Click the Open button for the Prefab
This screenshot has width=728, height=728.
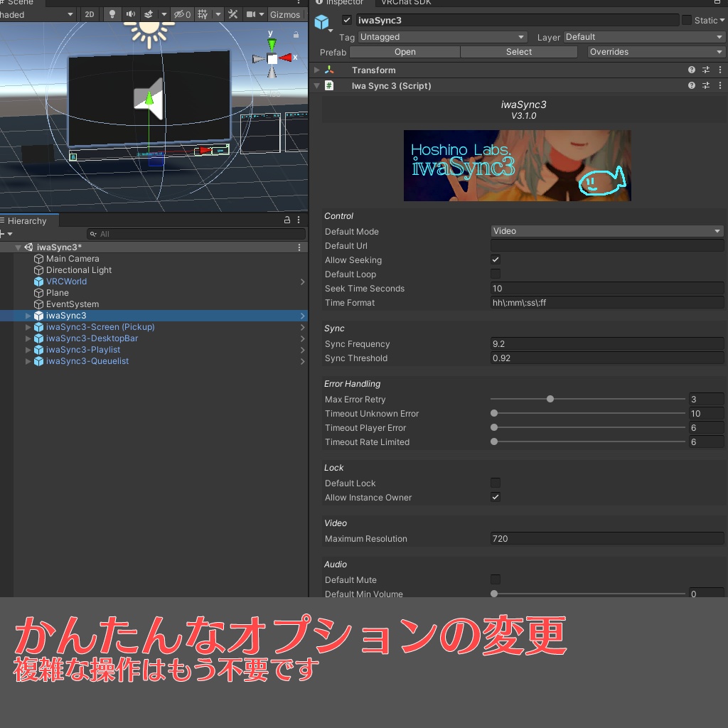(x=405, y=51)
